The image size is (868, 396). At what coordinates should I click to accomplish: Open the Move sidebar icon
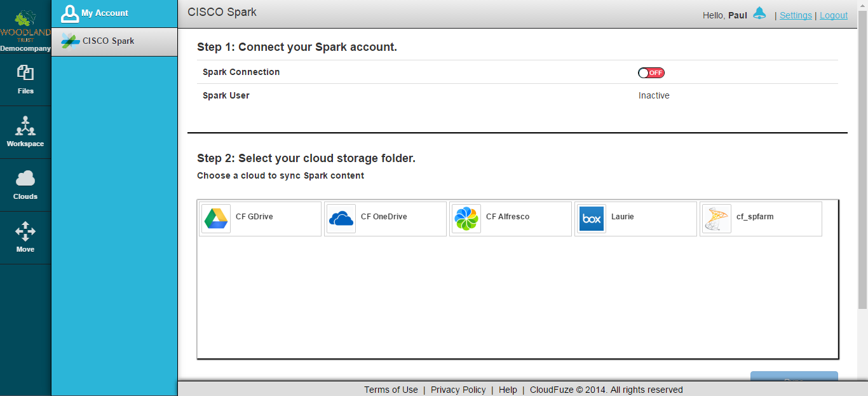pos(25,231)
